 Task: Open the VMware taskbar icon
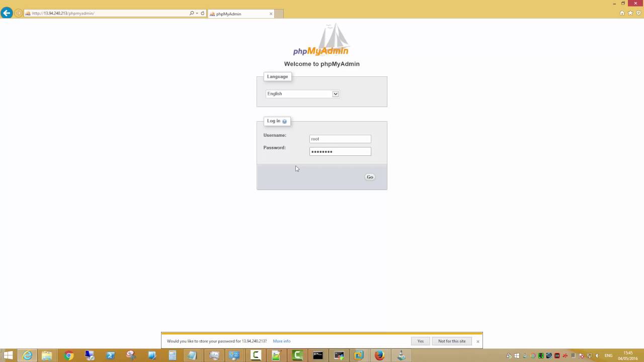pos(359,355)
